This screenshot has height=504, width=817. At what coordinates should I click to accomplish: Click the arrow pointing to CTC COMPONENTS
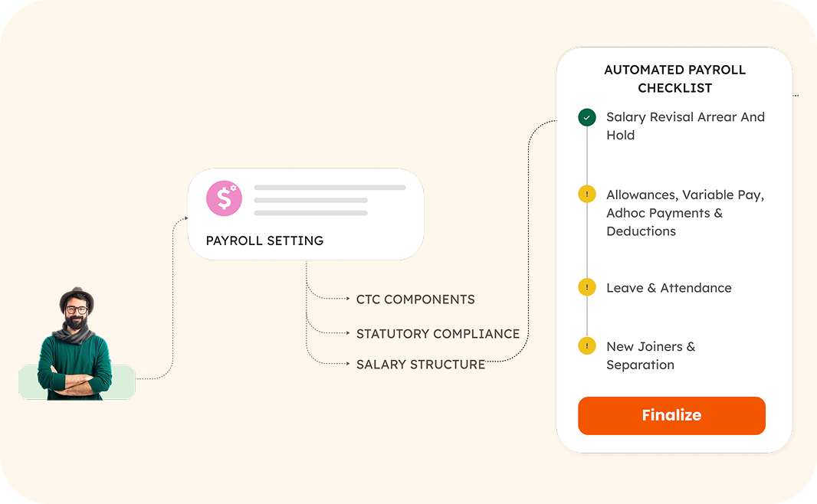[x=346, y=299]
